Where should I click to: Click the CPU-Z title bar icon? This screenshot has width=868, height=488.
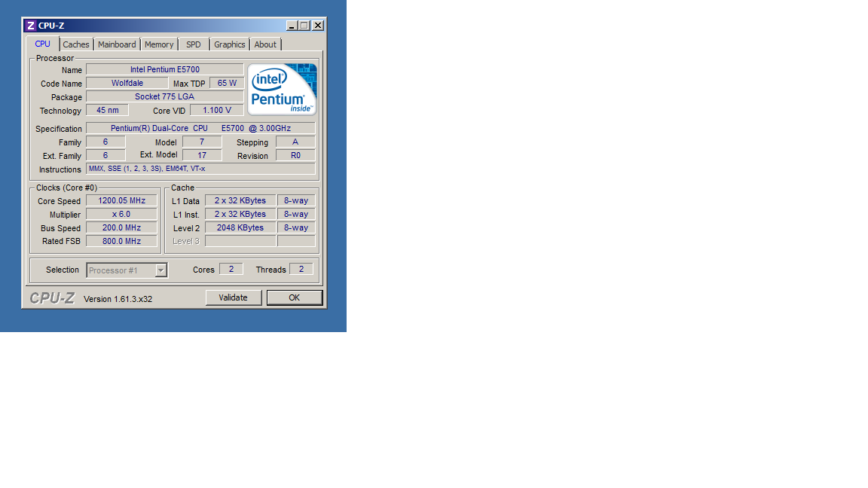pos(30,26)
